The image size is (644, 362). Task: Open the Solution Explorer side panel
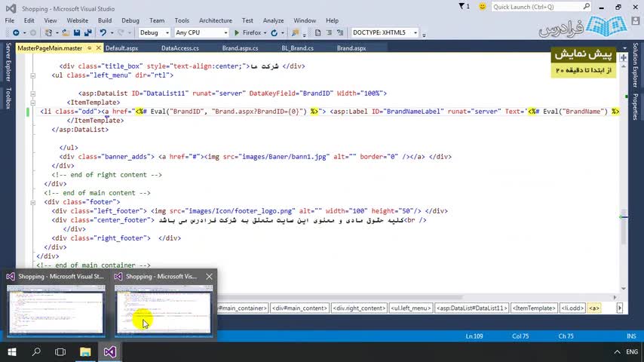tap(635, 65)
